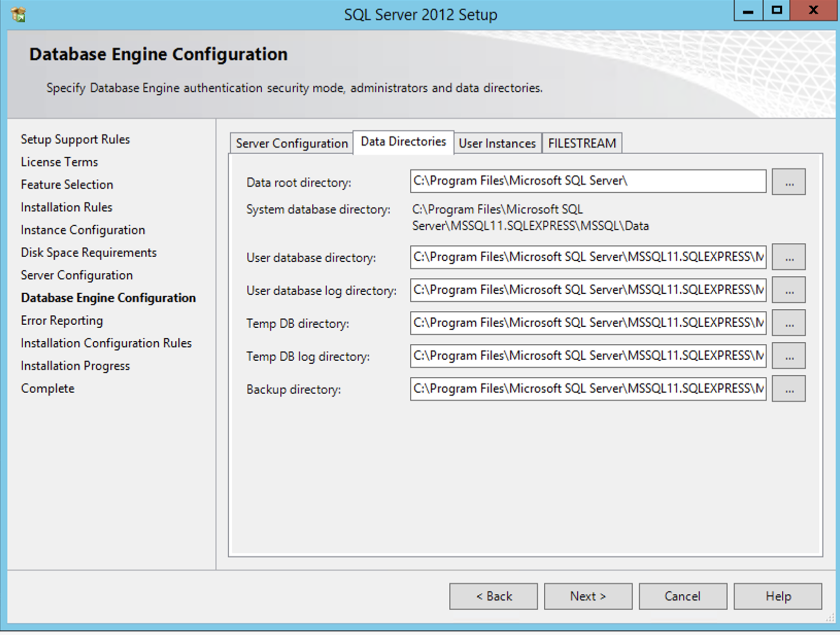Click the Next button to continue setup
The image size is (840, 635).
click(587, 596)
